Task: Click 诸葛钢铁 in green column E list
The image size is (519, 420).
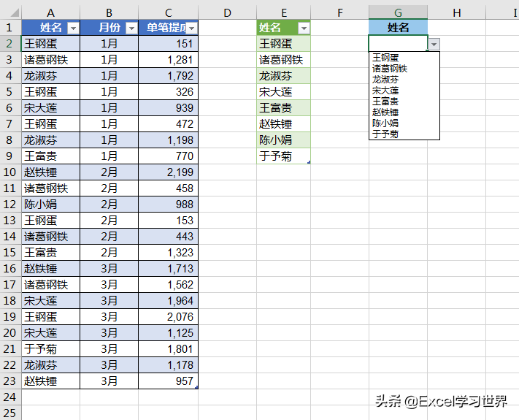Action: pyautogui.click(x=283, y=60)
